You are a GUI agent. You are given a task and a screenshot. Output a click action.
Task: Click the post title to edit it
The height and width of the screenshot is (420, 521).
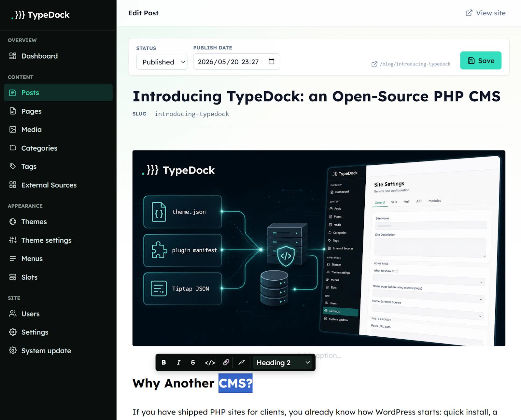(x=317, y=96)
